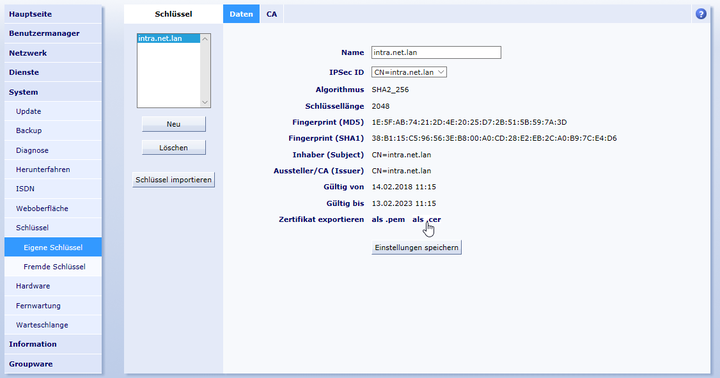
Task: Click the Neu button
Action: tap(174, 124)
